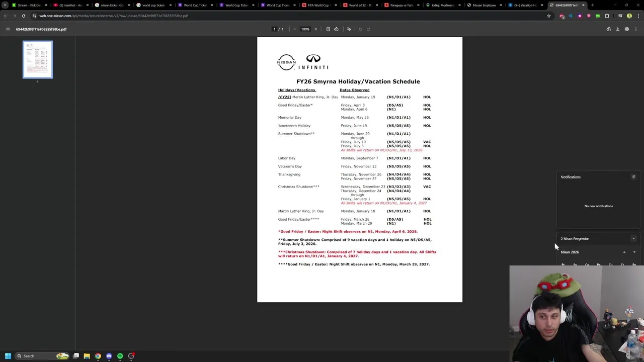
Task: Print the PDF document
Action: click(627, 29)
